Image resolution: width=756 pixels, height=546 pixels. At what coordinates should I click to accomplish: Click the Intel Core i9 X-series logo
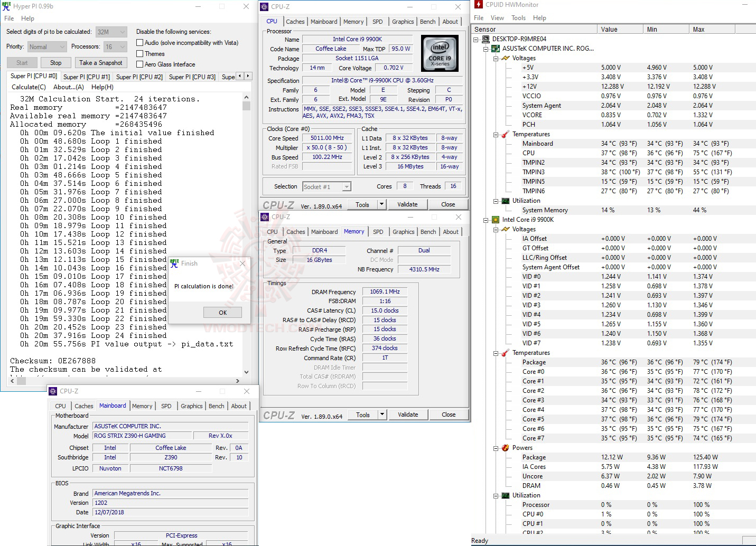[x=440, y=53]
